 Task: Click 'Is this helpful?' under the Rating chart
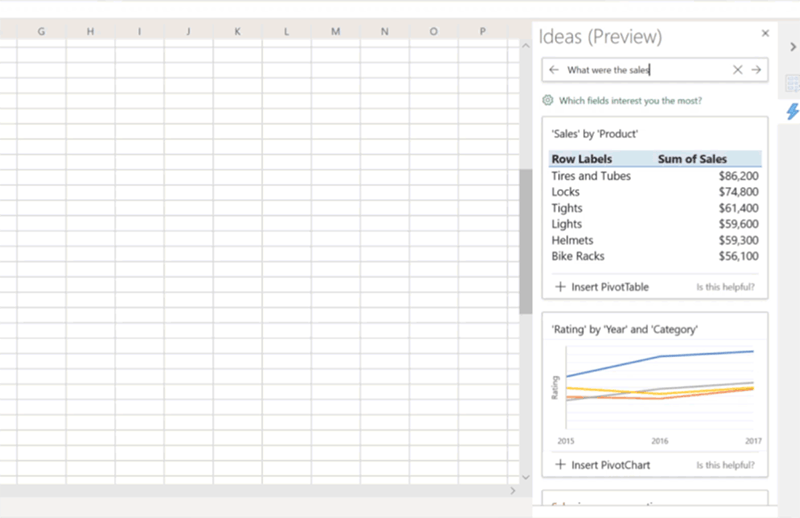pos(725,466)
